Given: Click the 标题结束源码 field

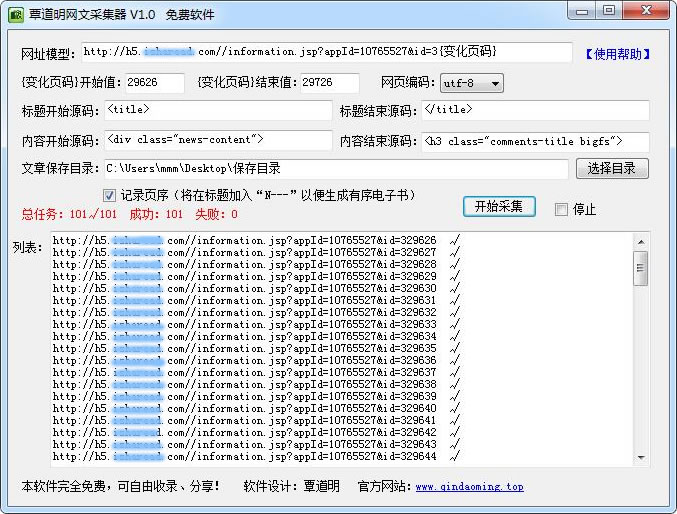Looking at the screenshot, I should pyautogui.click(x=534, y=111).
